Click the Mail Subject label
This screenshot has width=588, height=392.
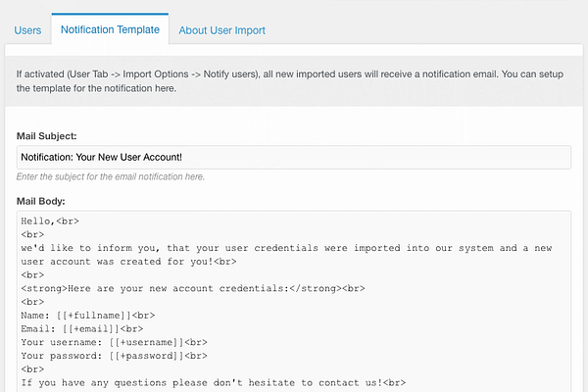coord(46,136)
